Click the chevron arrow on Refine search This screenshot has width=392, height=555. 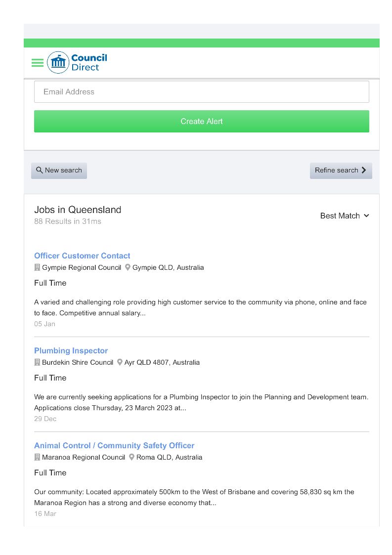364,171
